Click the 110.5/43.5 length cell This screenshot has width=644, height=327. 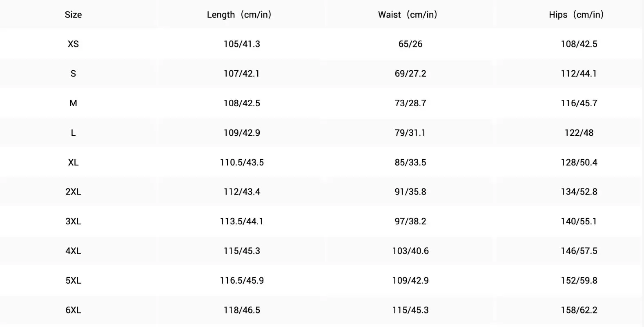point(242,162)
